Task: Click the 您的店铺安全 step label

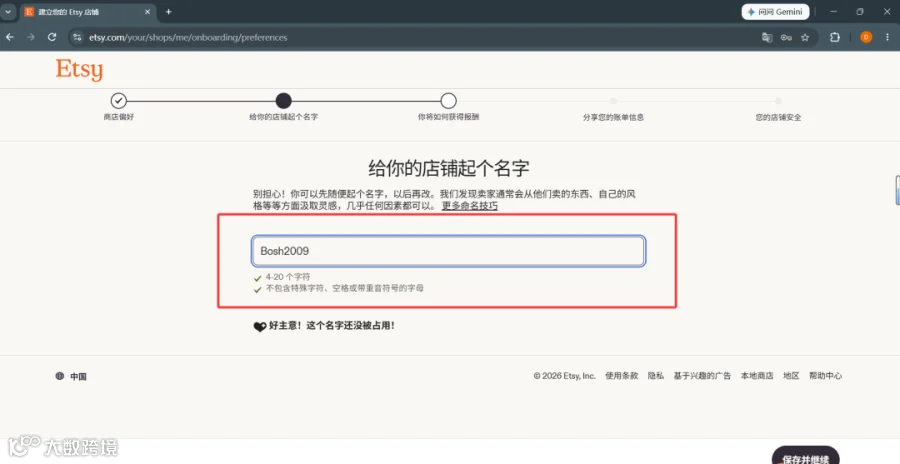Action: 778,117
